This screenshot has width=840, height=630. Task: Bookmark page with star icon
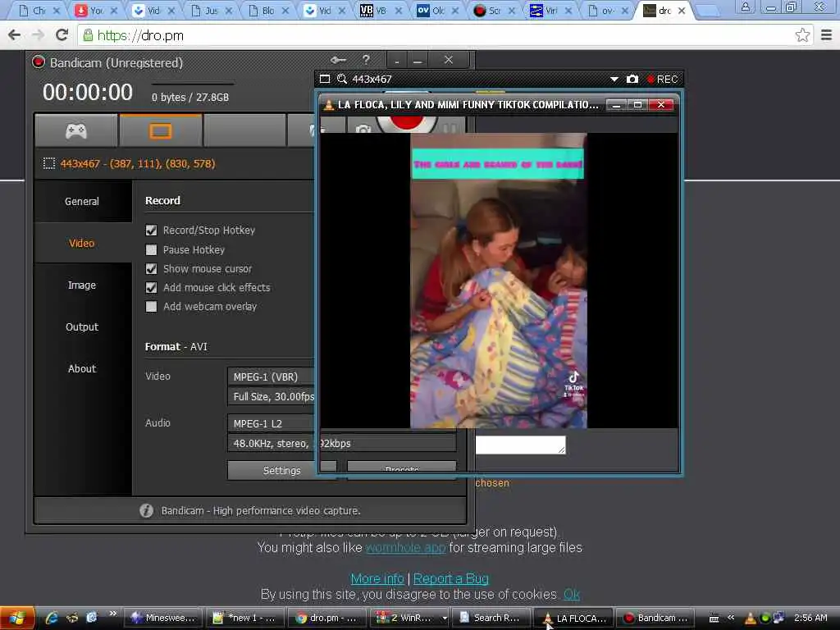pos(802,35)
